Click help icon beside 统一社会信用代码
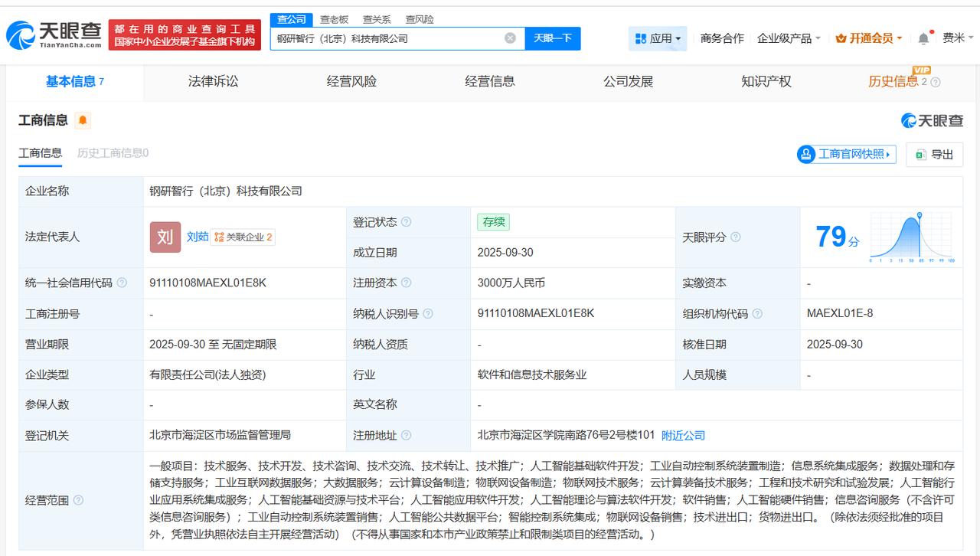This screenshot has height=556, width=980. coord(122,283)
